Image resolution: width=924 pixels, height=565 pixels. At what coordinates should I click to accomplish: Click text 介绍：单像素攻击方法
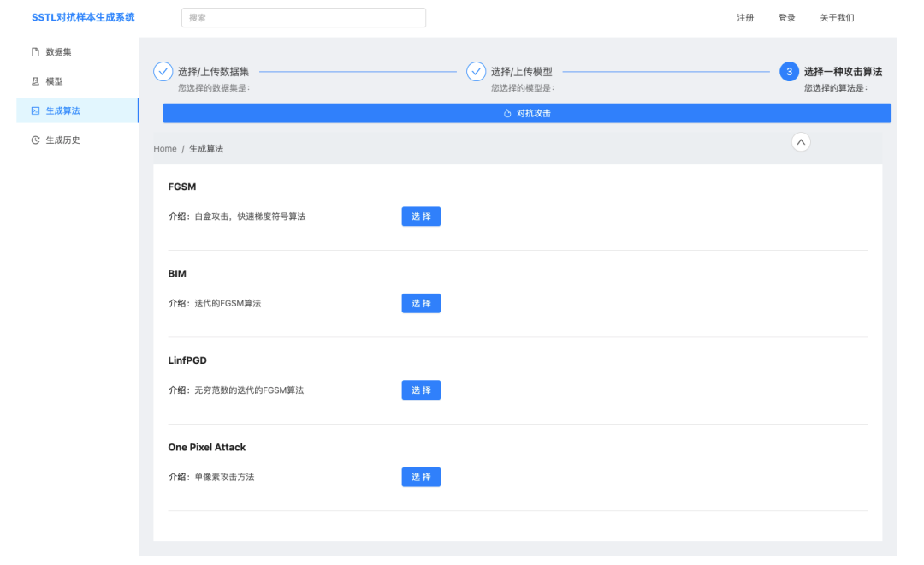[x=211, y=477]
